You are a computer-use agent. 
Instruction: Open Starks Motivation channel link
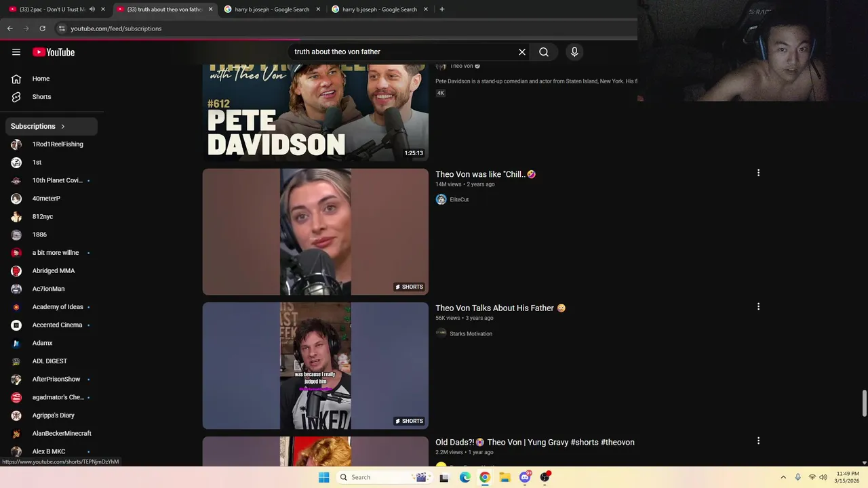(x=471, y=334)
